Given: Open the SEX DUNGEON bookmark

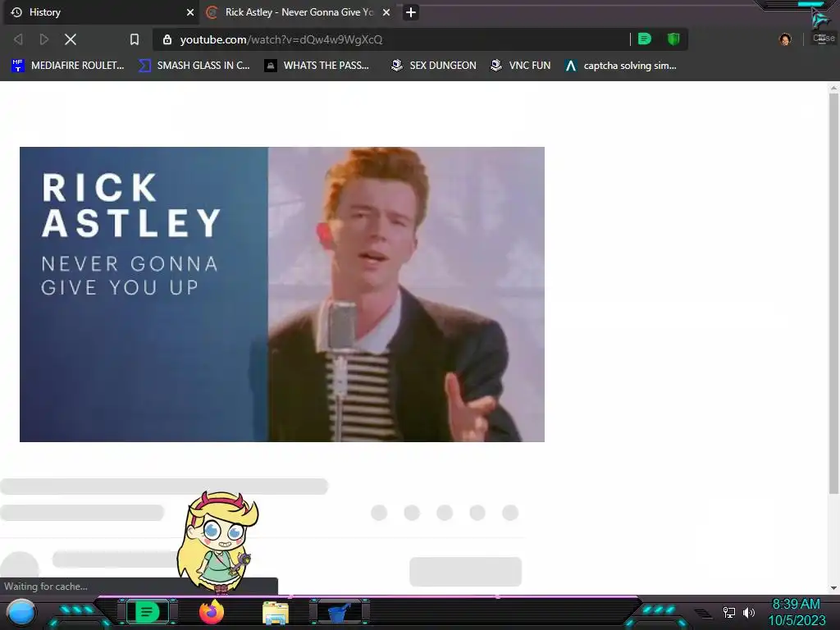Looking at the screenshot, I should click(434, 66).
